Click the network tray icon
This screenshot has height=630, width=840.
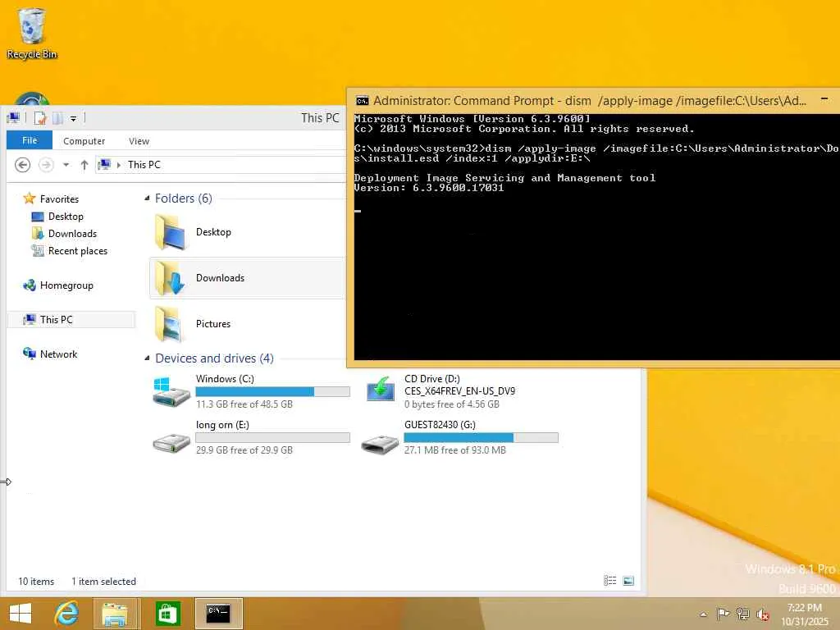[742, 614]
